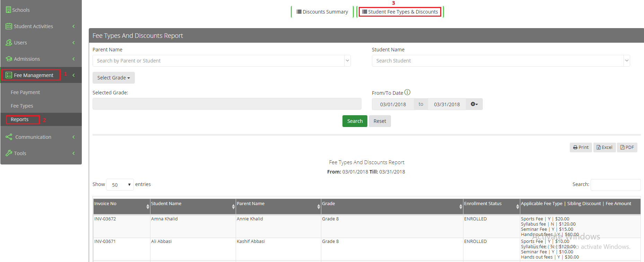Screen dimensions: 644x262
Task: Click the green Search button
Action: coord(355,121)
